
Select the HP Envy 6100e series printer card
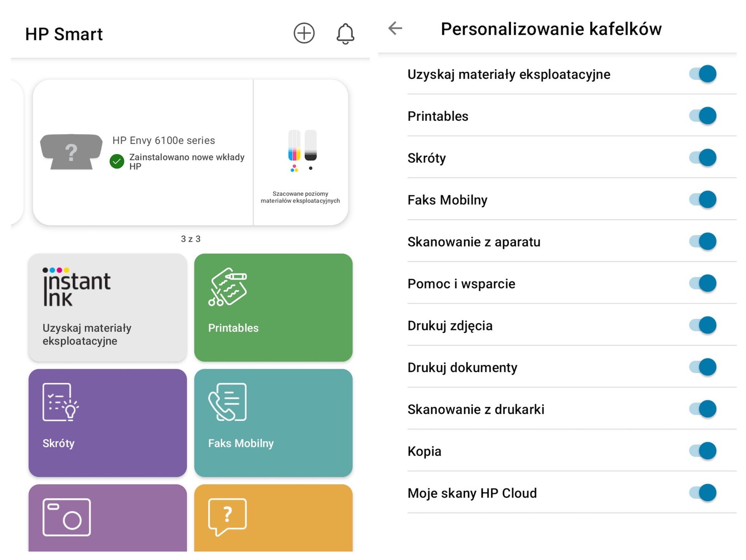pyautogui.click(x=143, y=152)
